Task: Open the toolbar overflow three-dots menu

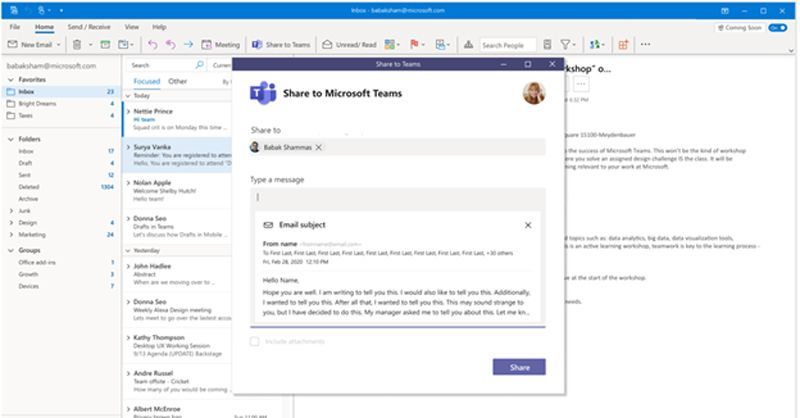Action: coord(645,44)
